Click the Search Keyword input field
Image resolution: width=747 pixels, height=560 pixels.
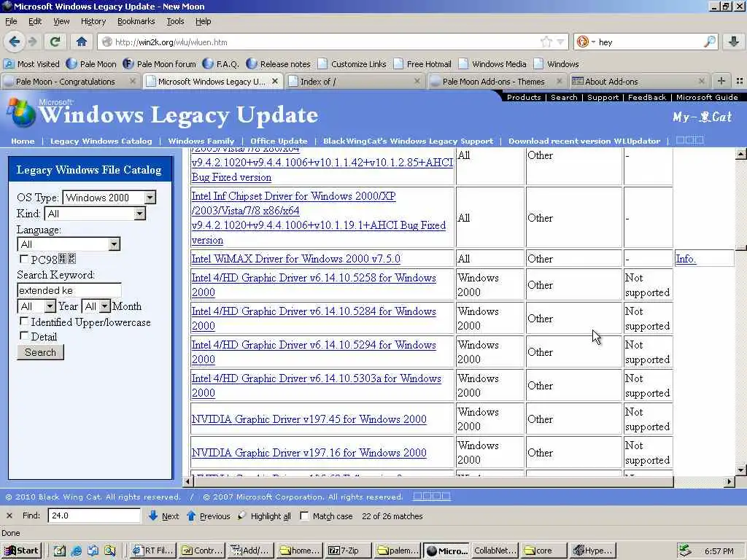[69, 290]
